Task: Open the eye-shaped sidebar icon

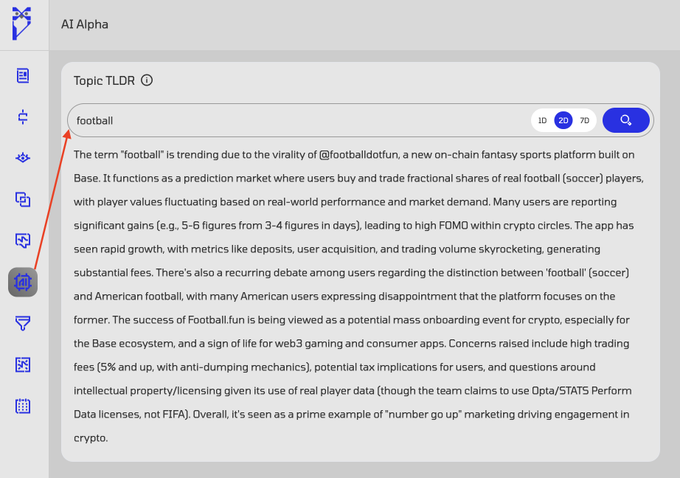Action: click(23, 158)
